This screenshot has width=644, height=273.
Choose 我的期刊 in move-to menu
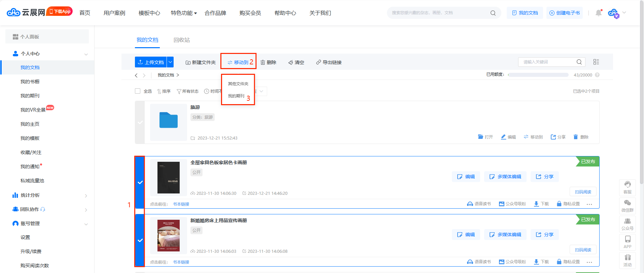[236, 96]
